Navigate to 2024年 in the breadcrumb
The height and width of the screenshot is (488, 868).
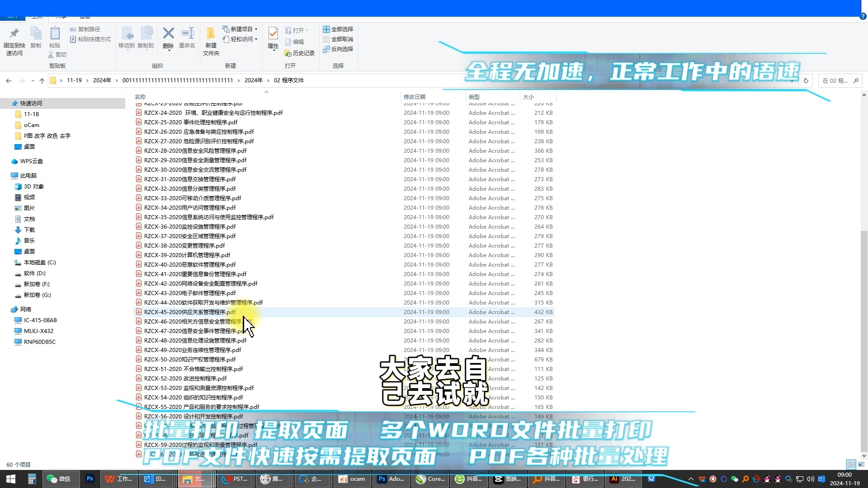coord(103,80)
